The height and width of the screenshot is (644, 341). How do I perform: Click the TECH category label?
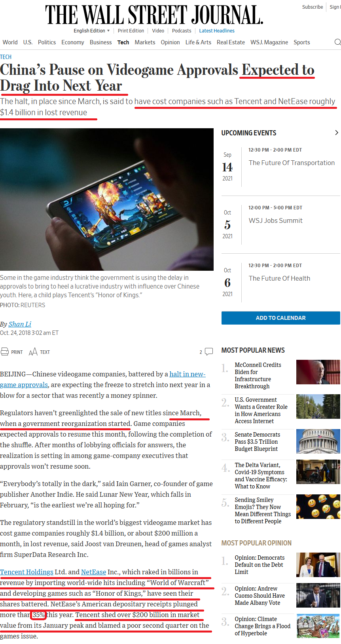coord(6,57)
